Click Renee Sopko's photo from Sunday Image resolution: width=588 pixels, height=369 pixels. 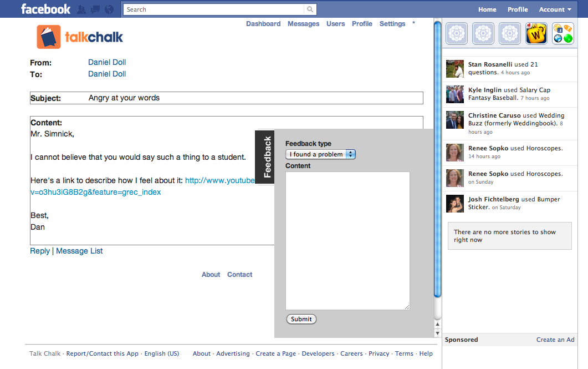pos(455,178)
